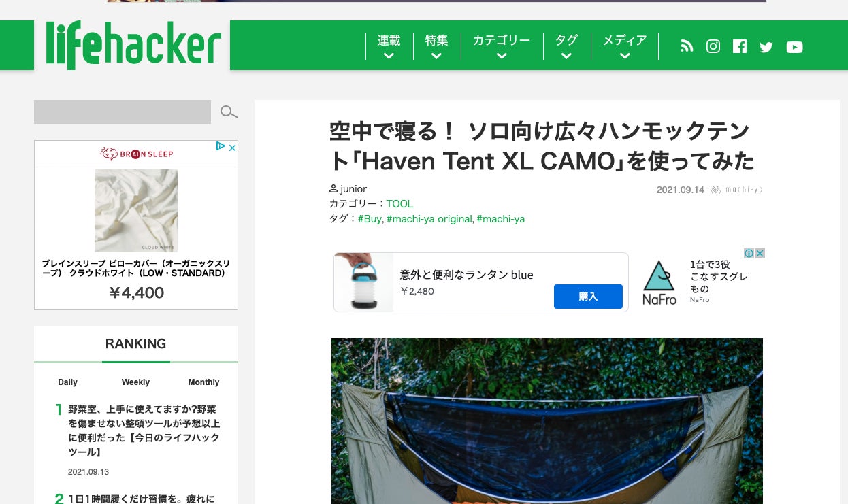Switch ranking to Weekly tab
Image resolution: width=848 pixels, height=504 pixels.
135,382
